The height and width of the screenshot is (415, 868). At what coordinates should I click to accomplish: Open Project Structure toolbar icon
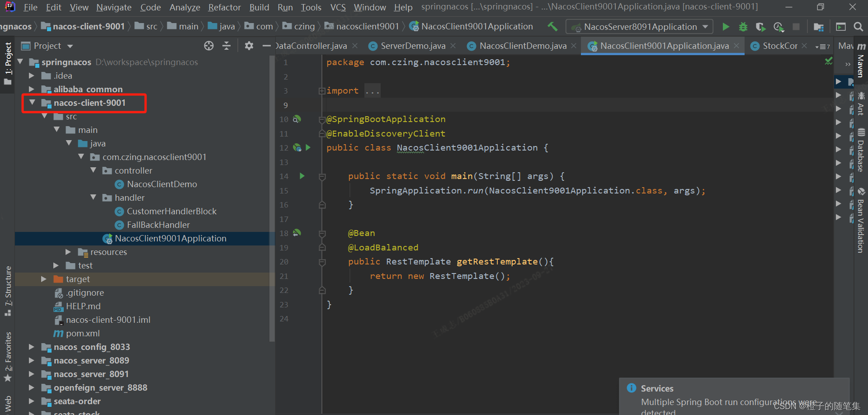click(818, 27)
